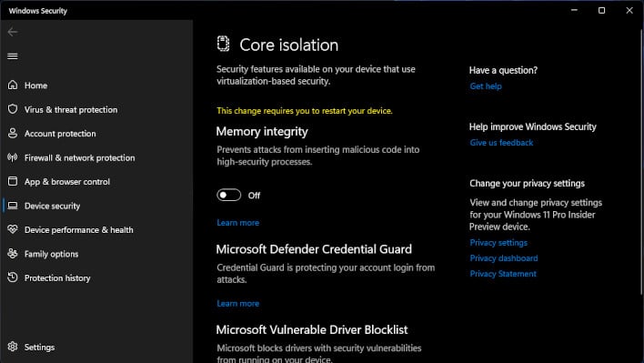Click the Windows Security window title
Viewport: 644px width, 363px height.
[x=38, y=11]
